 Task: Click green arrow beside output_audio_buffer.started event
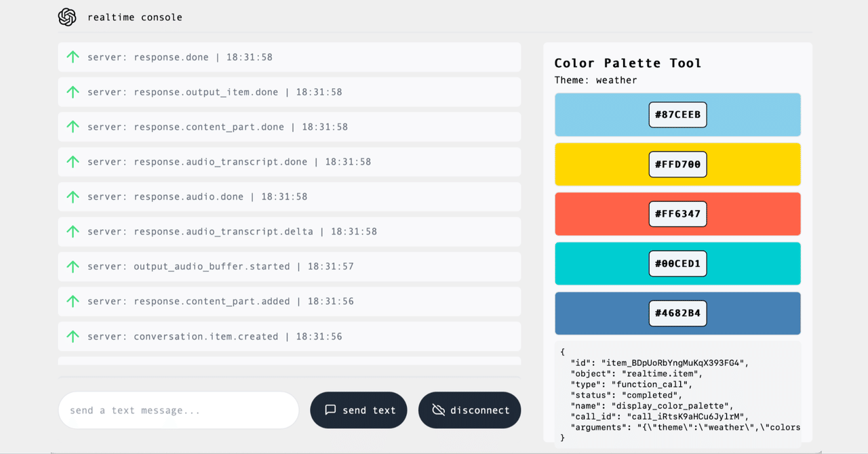click(x=73, y=266)
